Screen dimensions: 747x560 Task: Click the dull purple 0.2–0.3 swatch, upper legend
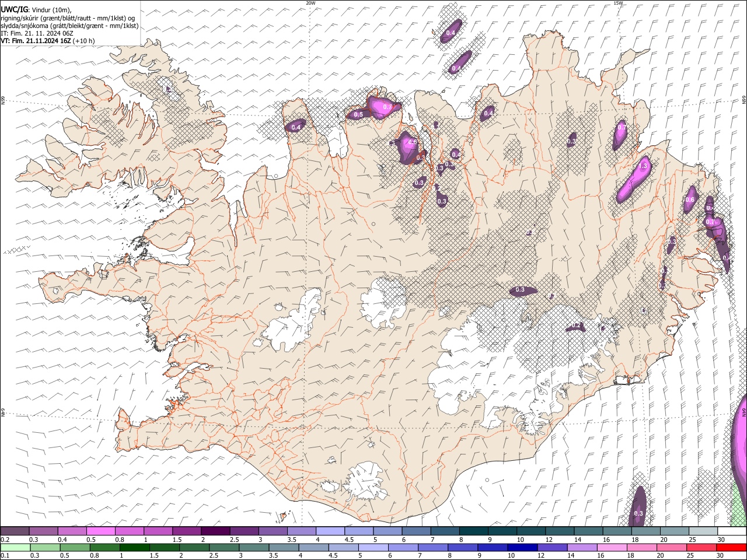click(15, 531)
